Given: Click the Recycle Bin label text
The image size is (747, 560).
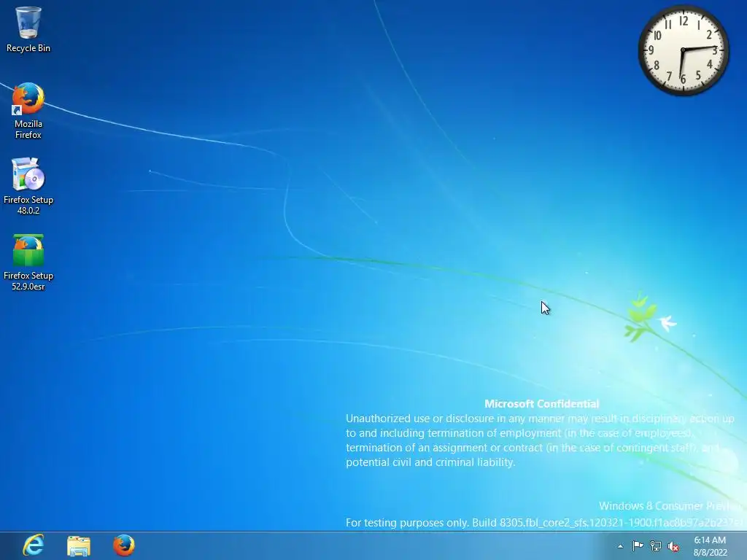Looking at the screenshot, I should pos(28,48).
